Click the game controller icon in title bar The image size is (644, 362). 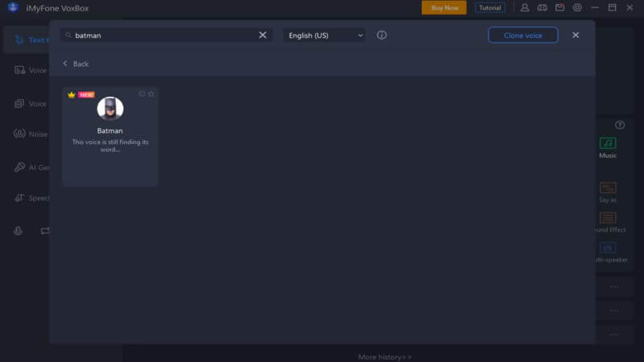coord(542,8)
